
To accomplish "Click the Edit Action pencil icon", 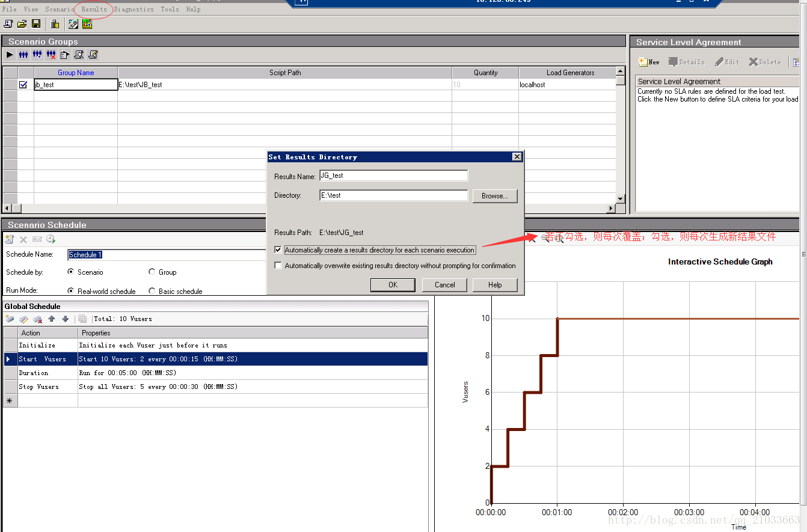I will pos(23,319).
